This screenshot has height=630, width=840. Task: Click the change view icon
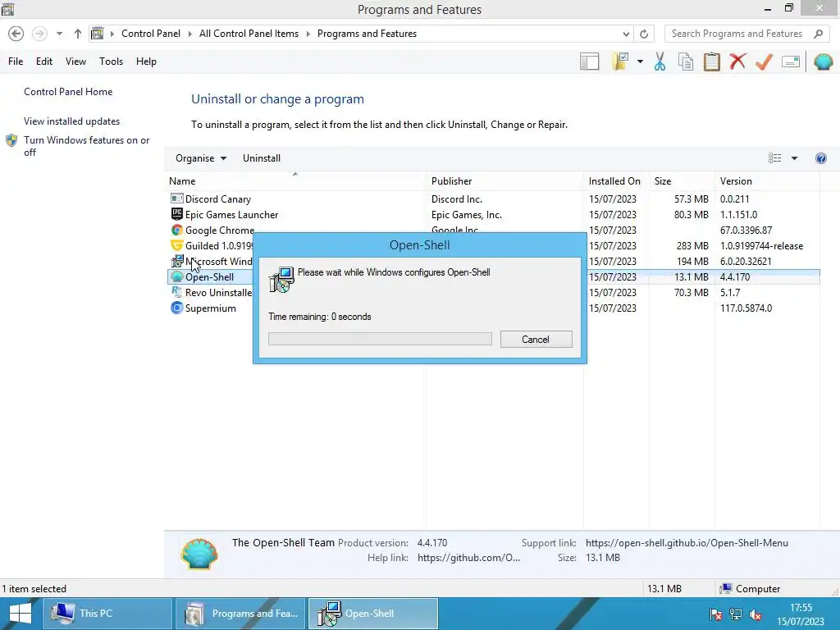pos(774,158)
